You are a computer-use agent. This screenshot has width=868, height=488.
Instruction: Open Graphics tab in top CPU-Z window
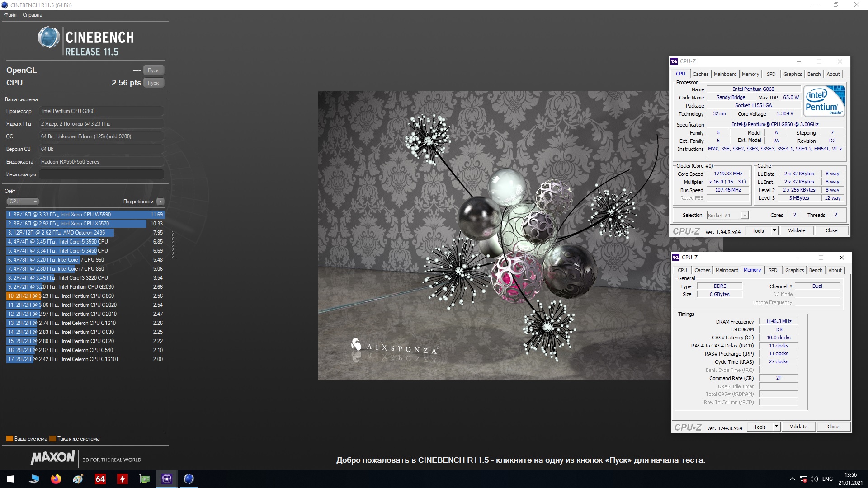793,74
